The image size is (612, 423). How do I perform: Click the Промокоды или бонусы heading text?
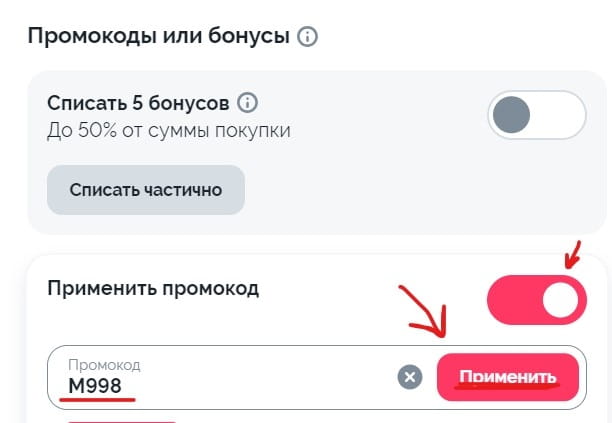coord(158,36)
